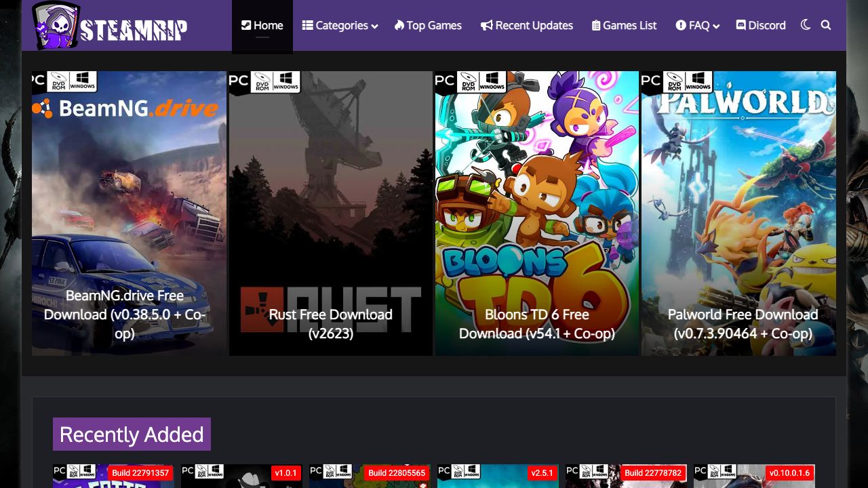Click PC corner label on Palworld card
868x488 pixels.
[651, 81]
